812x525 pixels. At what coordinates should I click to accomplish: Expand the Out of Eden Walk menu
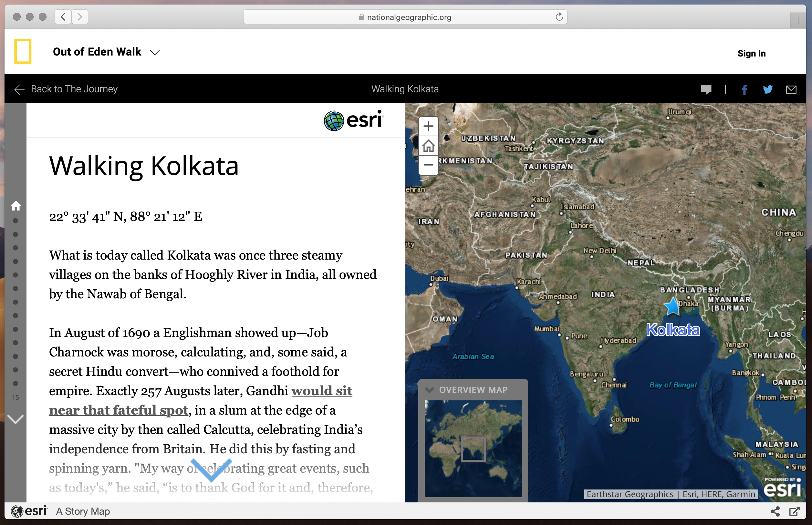(x=155, y=52)
